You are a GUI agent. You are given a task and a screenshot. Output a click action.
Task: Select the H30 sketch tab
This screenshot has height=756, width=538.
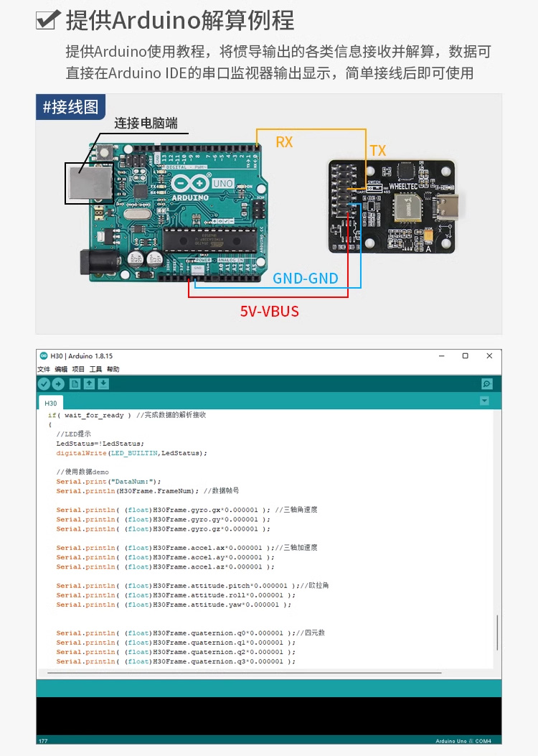click(50, 403)
